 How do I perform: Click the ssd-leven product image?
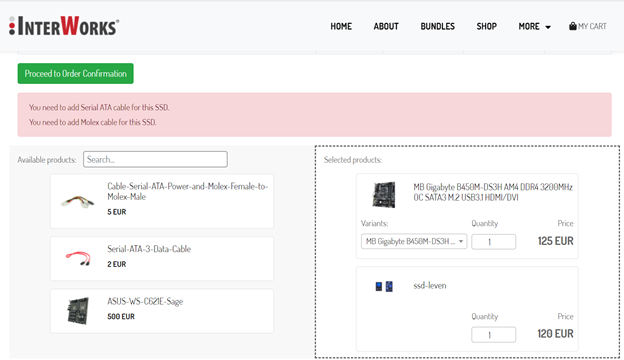pyautogui.click(x=384, y=286)
